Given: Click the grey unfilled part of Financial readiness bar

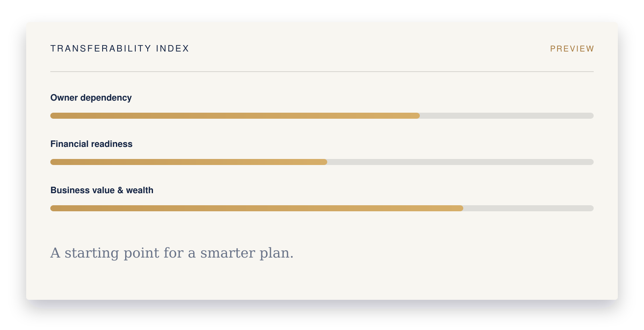Looking at the screenshot, I should (x=460, y=162).
